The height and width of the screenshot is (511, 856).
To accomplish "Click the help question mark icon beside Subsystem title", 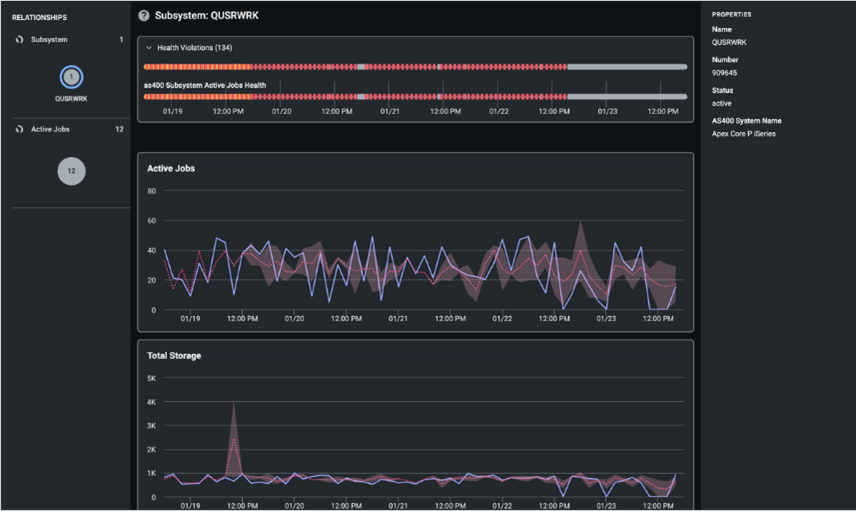I will [x=144, y=16].
